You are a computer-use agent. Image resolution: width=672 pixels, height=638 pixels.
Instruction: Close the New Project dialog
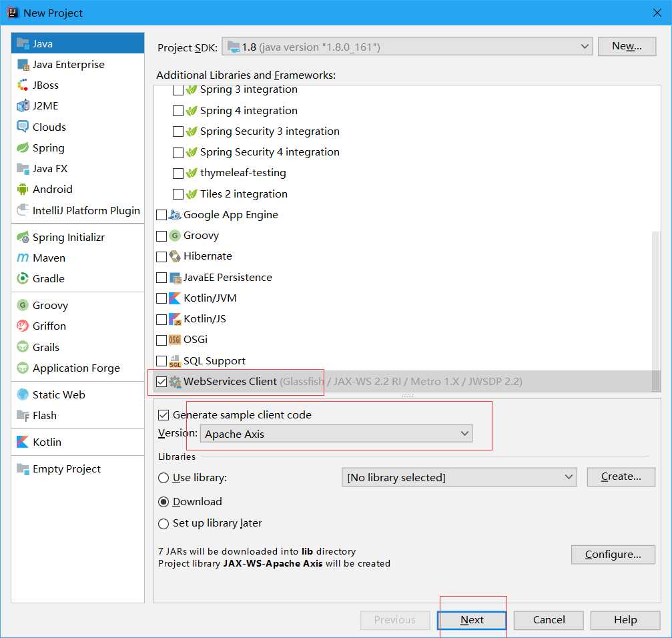[x=657, y=13]
